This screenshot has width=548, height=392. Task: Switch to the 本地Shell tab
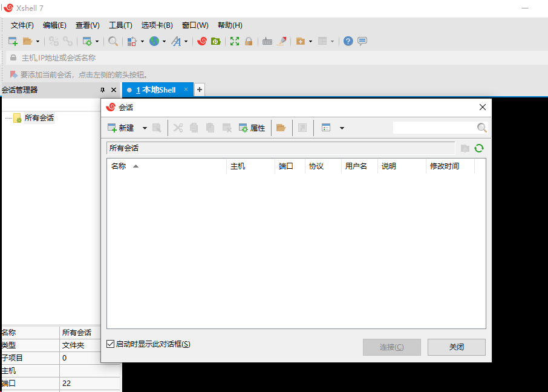[x=156, y=89]
